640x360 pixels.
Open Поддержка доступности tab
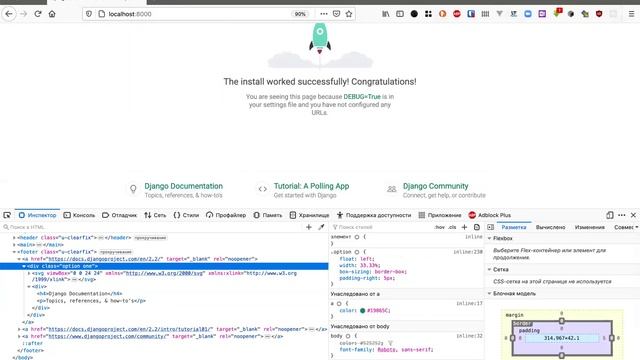click(x=374, y=215)
